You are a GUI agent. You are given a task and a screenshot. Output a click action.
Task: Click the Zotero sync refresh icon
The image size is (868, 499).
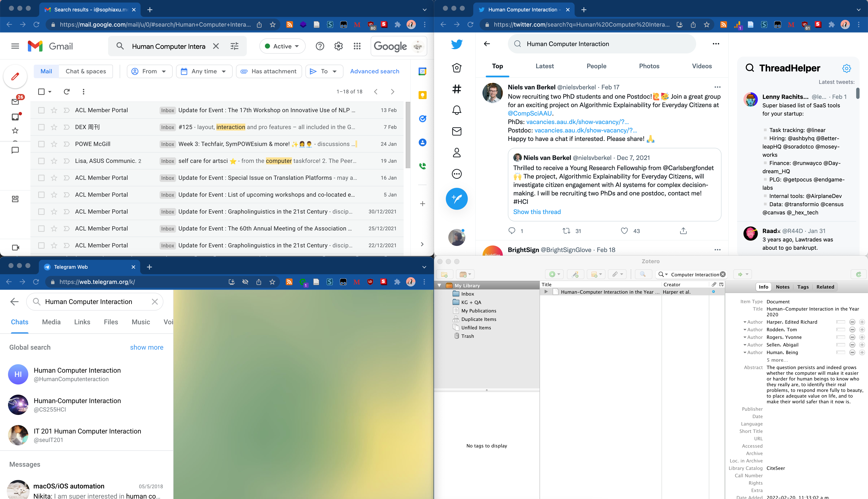click(859, 274)
